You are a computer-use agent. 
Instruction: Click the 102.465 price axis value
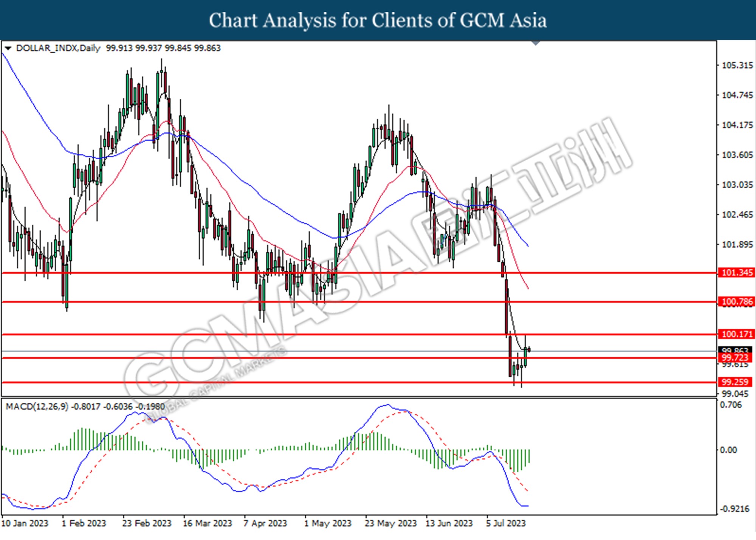pos(737,215)
